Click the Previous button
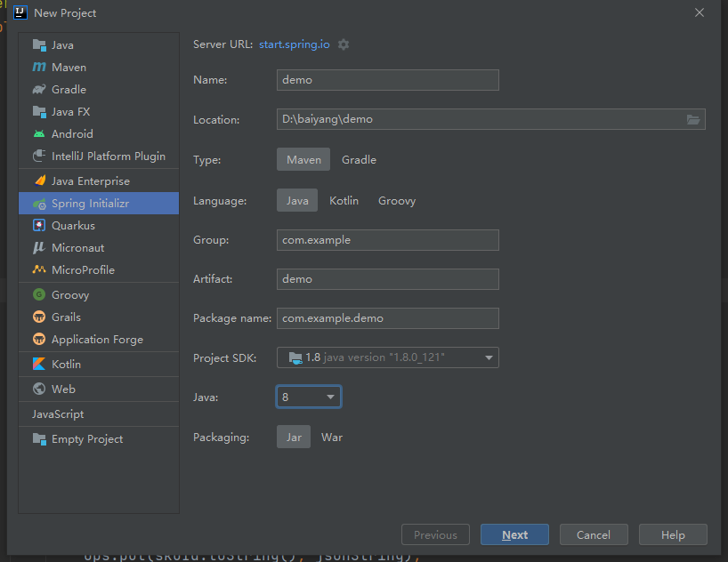The width and height of the screenshot is (728, 562). tap(435, 534)
